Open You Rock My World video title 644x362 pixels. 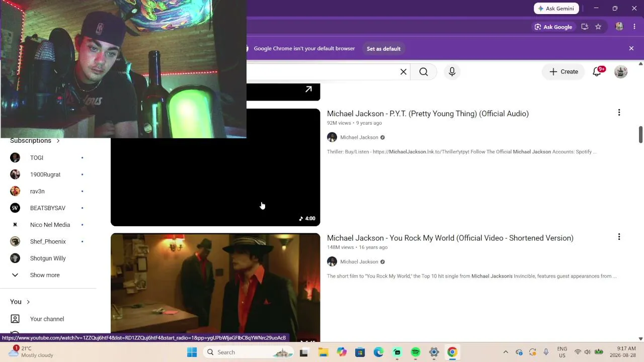tap(450, 238)
